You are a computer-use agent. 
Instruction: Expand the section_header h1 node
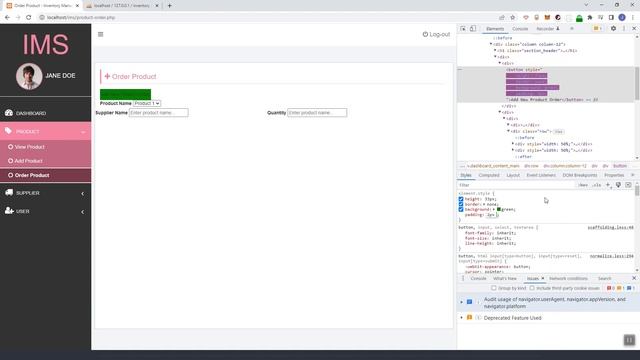pyautogui.click(x=496, y=51)
